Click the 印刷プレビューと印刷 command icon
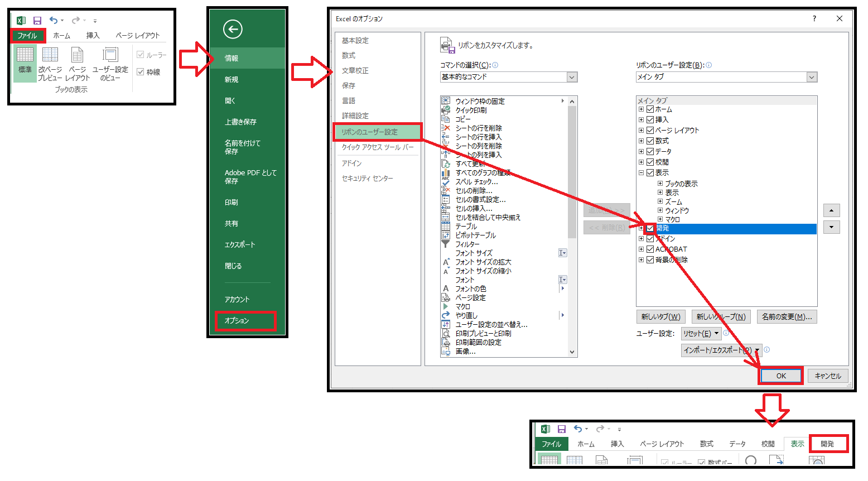 446,333
